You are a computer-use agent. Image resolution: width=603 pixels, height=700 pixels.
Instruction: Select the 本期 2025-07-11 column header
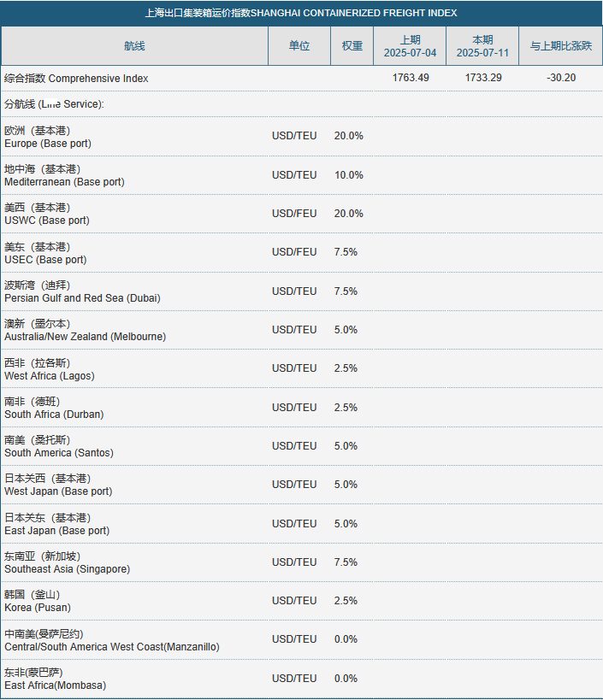(482, 46)
